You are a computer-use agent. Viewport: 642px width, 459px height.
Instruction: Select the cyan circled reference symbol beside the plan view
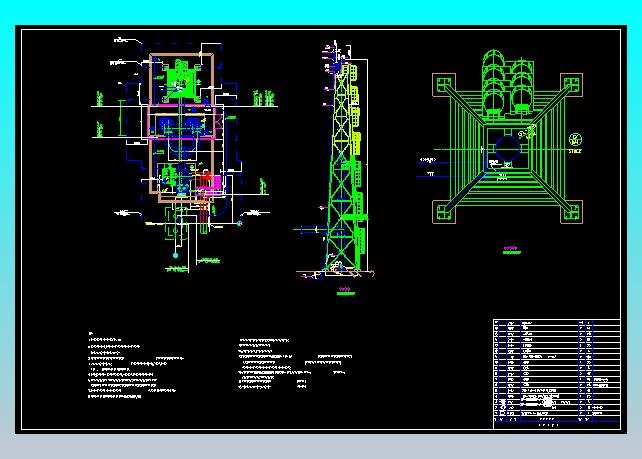click(x=575, y=140)
